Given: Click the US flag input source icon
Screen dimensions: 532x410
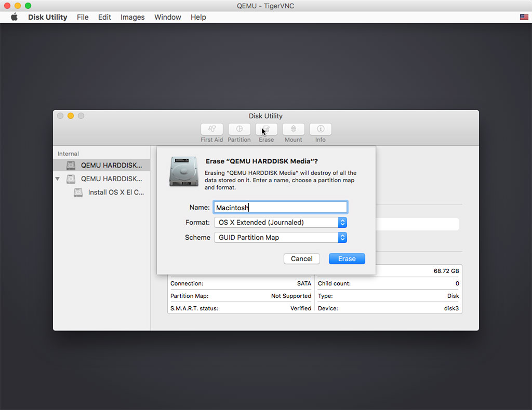Looking at the screenshot, I should tap(524, 17).
